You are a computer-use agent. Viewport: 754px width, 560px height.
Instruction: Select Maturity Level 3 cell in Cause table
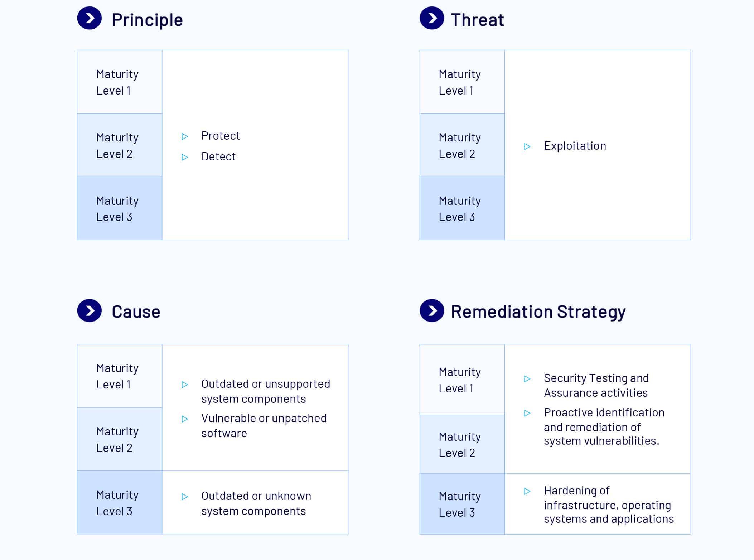pos(120,502)
